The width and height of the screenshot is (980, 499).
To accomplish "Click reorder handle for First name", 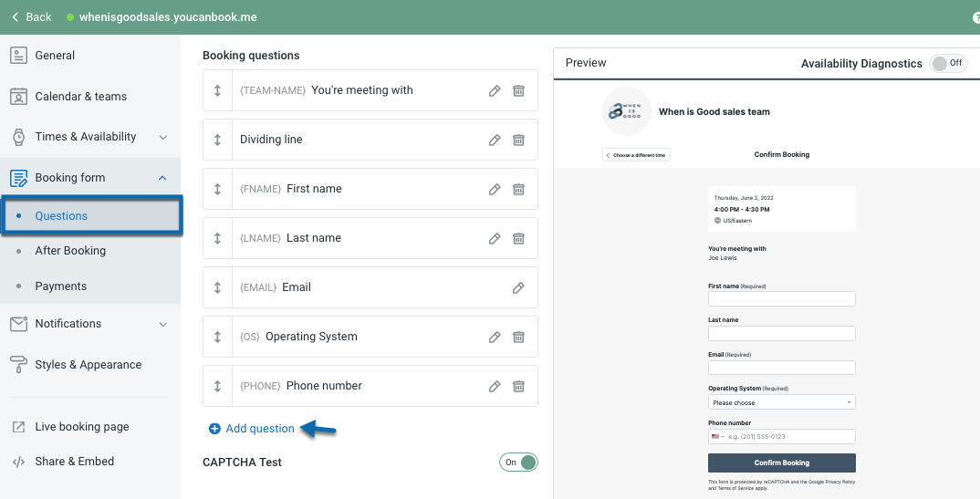I will [217, 189].
